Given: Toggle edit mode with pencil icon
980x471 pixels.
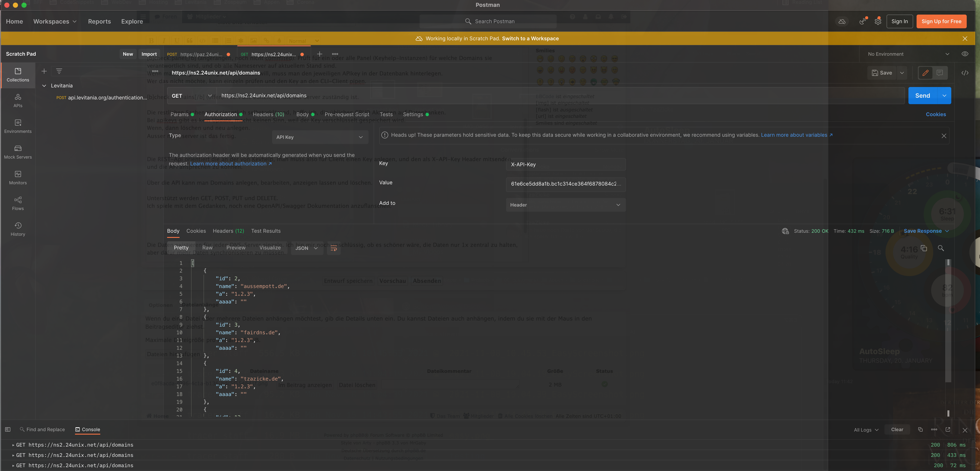Looking at the screenshot, I should [x=925, y=73].
